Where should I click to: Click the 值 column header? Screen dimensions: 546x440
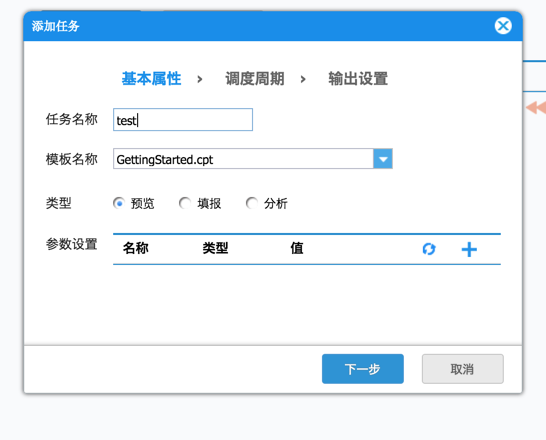(x=297, y=248)
